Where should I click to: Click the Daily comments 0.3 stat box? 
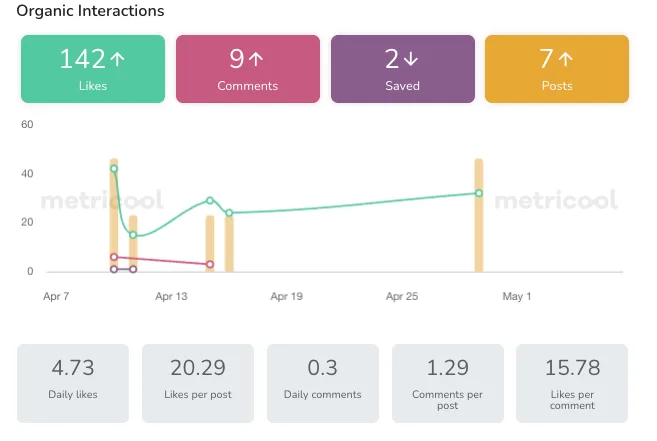click(x=322, y=383)
